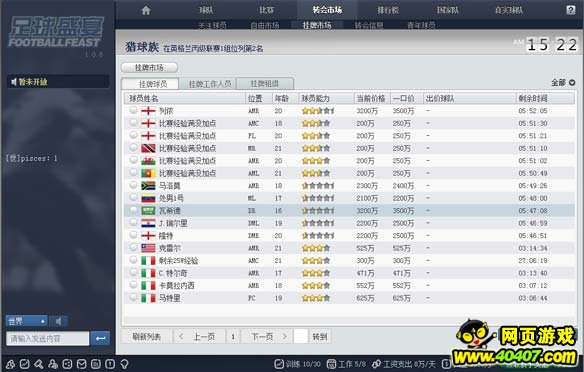Screen dimensions: 584x372
Task: Expand the 全部 filter dropdown
Action: click(563, 83)
